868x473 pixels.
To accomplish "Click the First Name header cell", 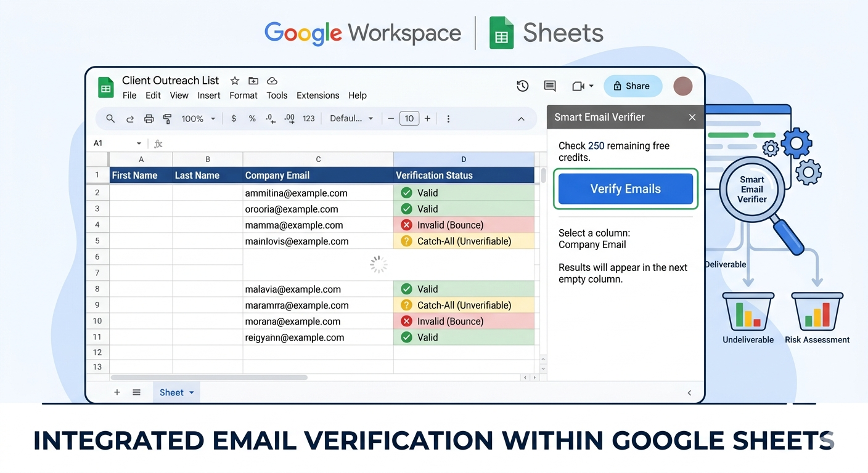I will 141,176.
